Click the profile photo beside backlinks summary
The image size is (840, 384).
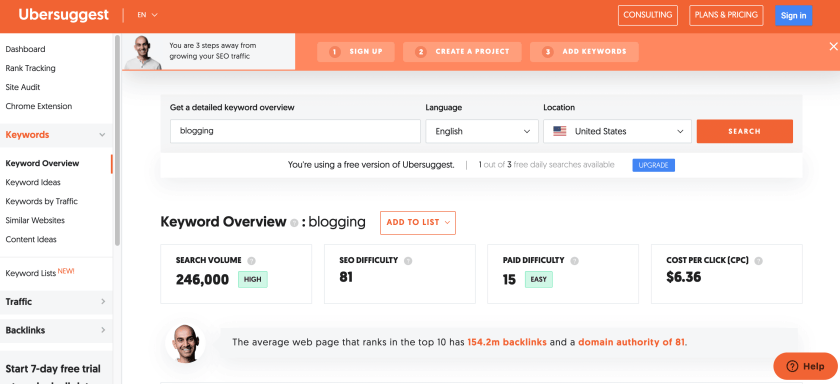click(185, 343)
